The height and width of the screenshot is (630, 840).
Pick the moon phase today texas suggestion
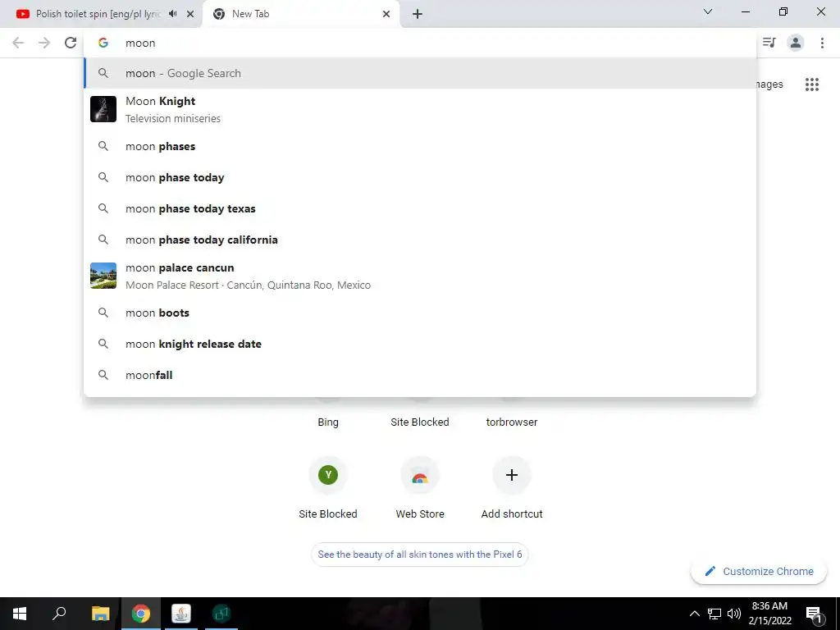pyautogui.click(x=420, y=208)
